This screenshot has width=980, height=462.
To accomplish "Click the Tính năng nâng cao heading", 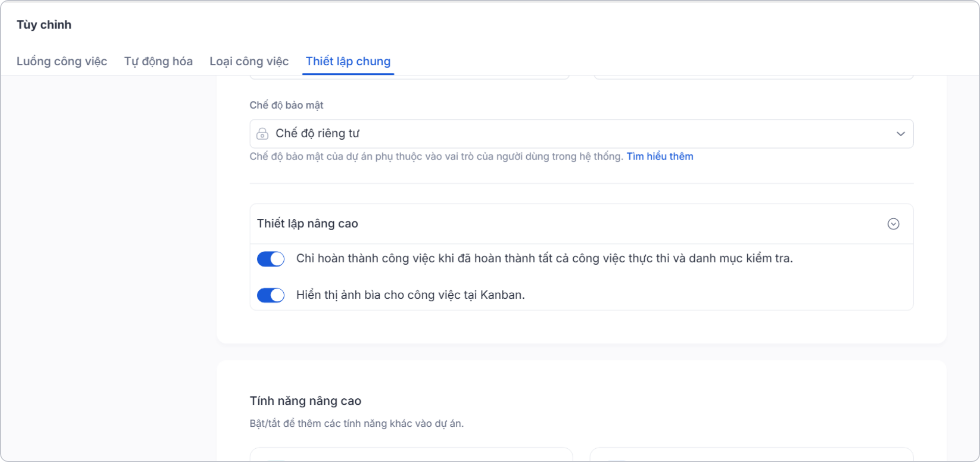I will (x=305, y=401).
